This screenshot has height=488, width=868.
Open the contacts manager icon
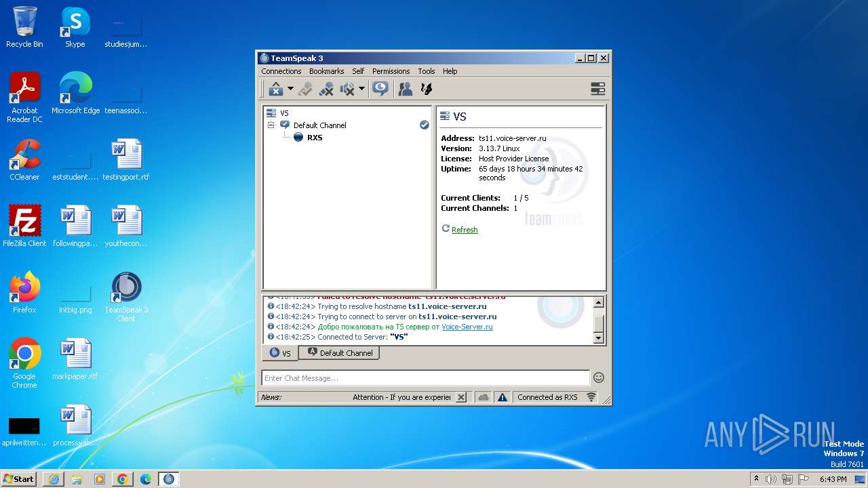tap(406, 89)
